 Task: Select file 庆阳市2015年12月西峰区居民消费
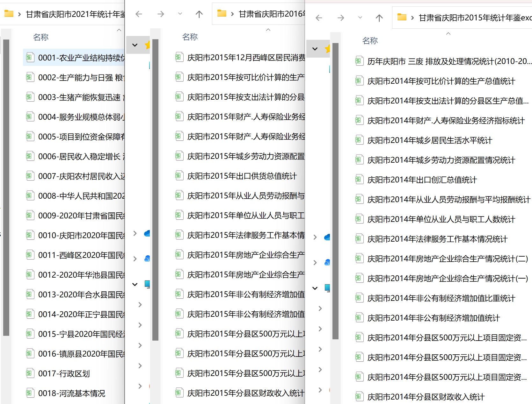[246, 58]
